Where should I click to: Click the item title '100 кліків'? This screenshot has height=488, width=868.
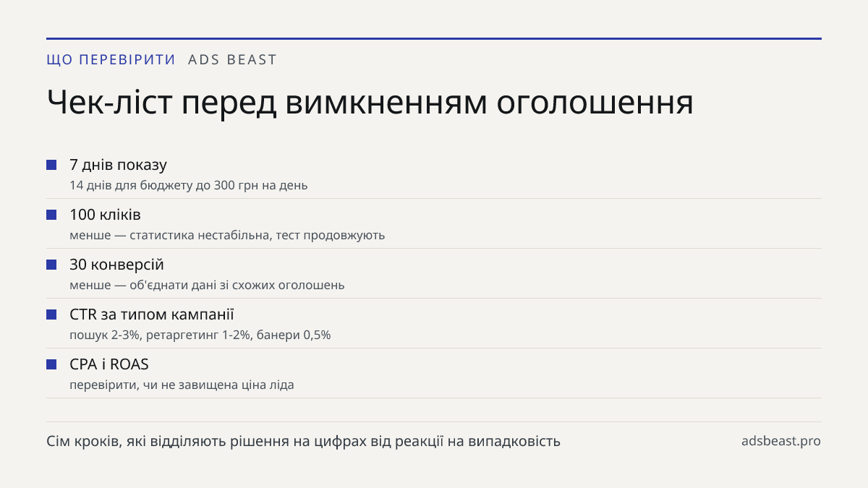coord(105,215)
